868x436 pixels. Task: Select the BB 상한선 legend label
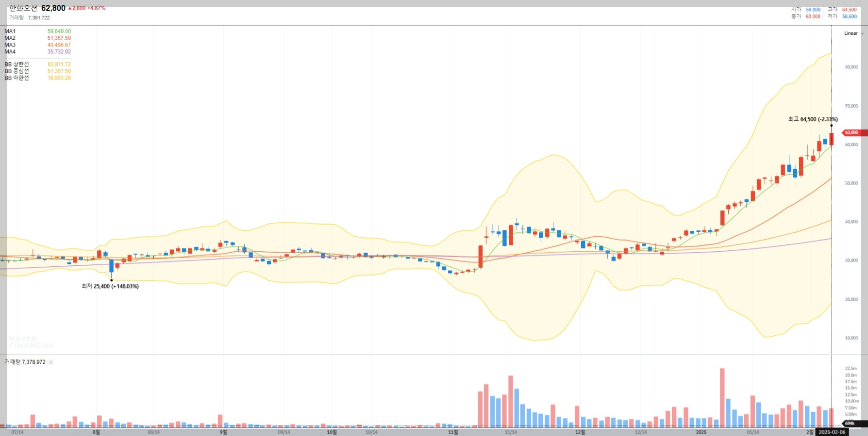tap(17, 65)
